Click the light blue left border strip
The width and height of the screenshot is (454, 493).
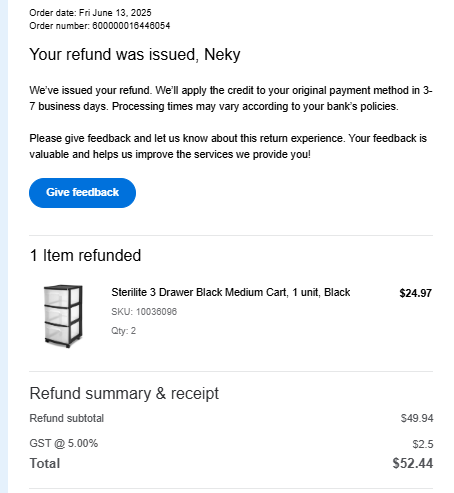(x=4, y=246)
